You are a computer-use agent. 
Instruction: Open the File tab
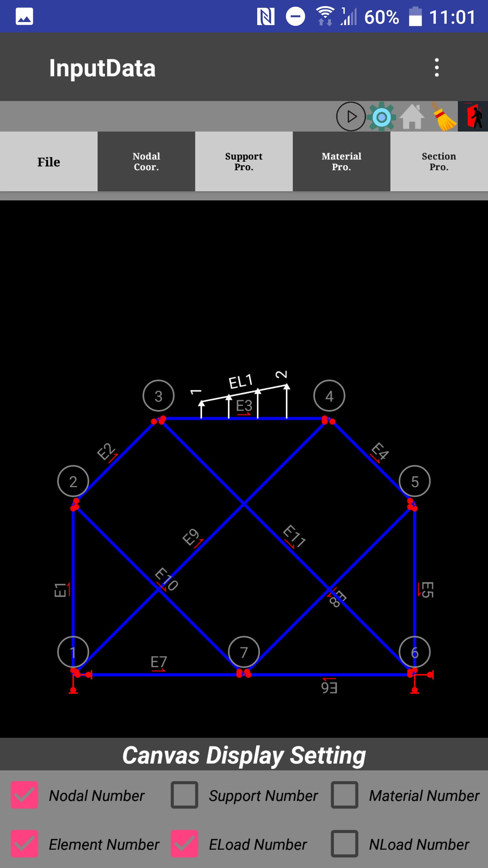pos(49,162)
